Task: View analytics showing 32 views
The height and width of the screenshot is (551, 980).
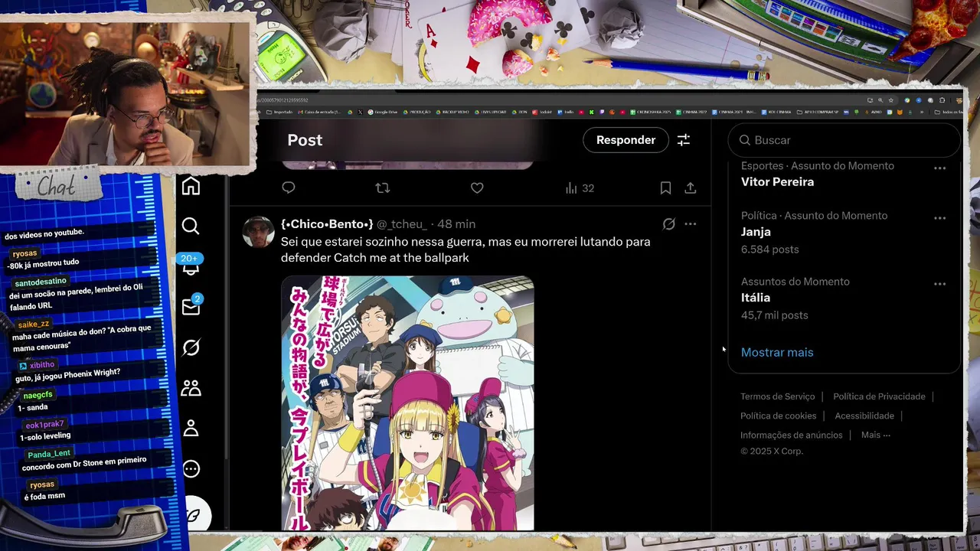Action: click(x=580, y=187)
